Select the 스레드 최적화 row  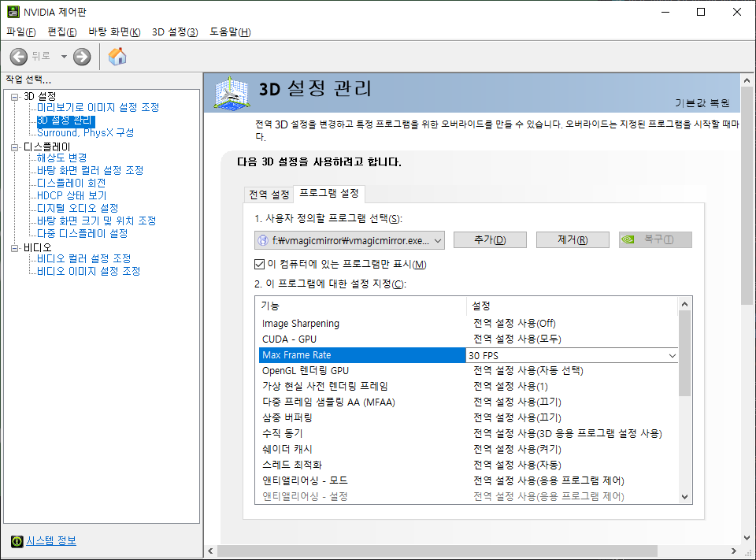pyautogui.click(x=466, y=465)
